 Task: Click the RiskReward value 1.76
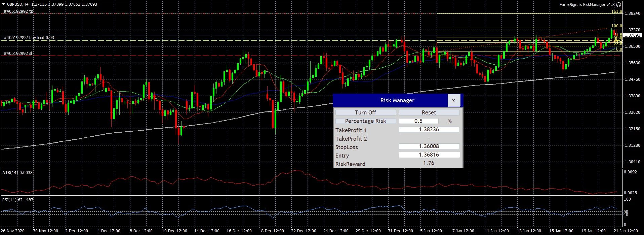pos(429,163)
